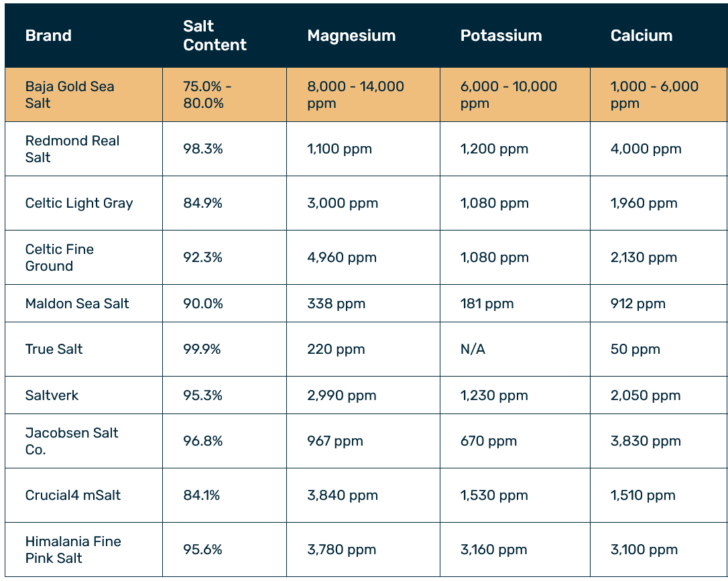Click the Crucial4 mSalt brand cell
The height and width of the screenshot is (581, 728).
[84, 495]
